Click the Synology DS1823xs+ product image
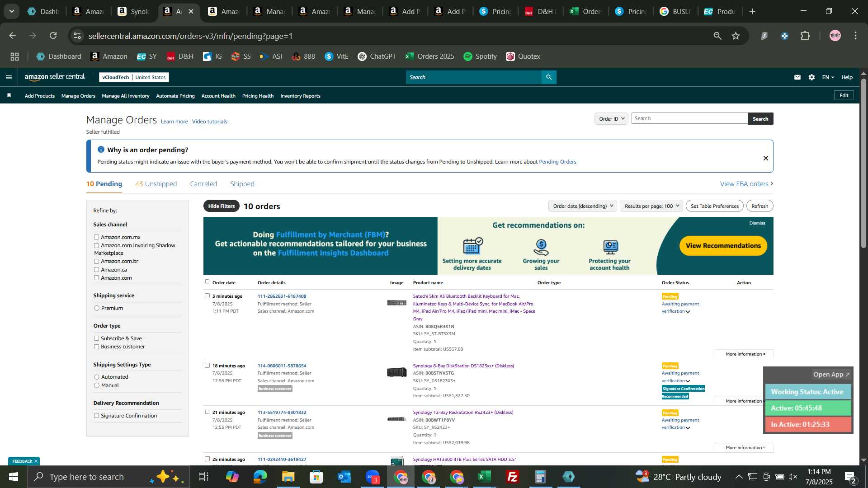The image size is (868, 488). [396, 372]
